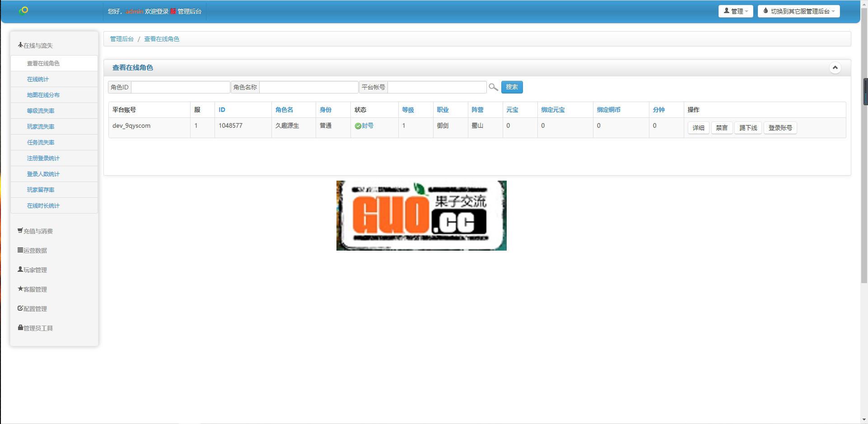Click the GUO.cc banner image
This screenshot has width=868, height=424.
point(421,215)
